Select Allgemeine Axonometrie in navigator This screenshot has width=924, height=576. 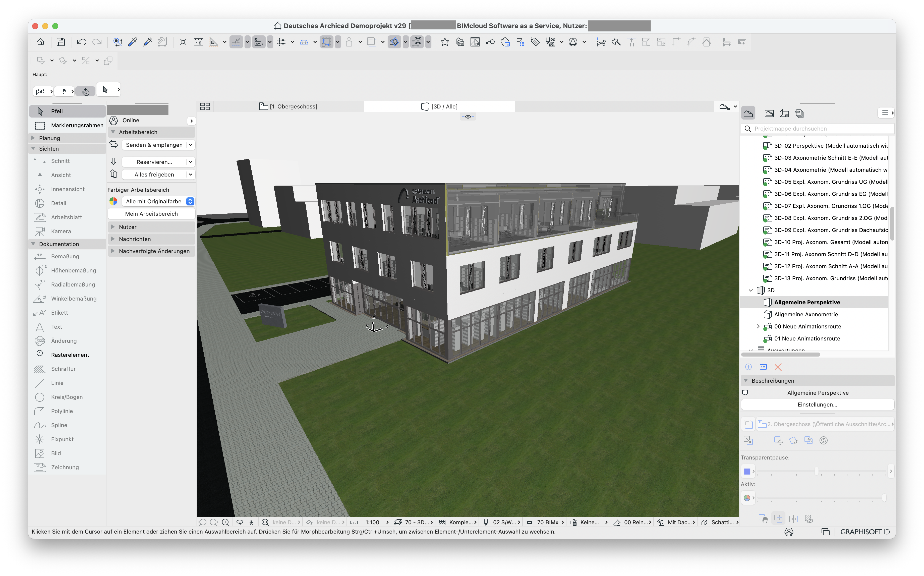coord(805,315)
